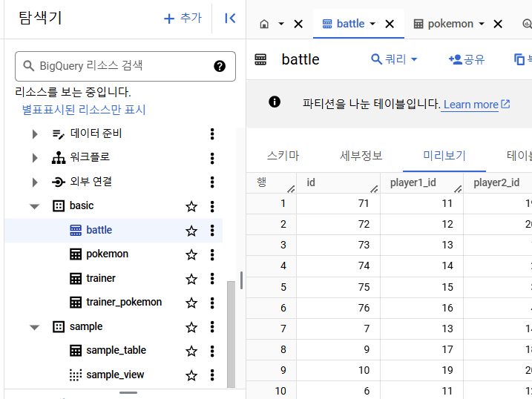Close the pokemon tab
The image size is (532, 399).
[x=498, y=24]
